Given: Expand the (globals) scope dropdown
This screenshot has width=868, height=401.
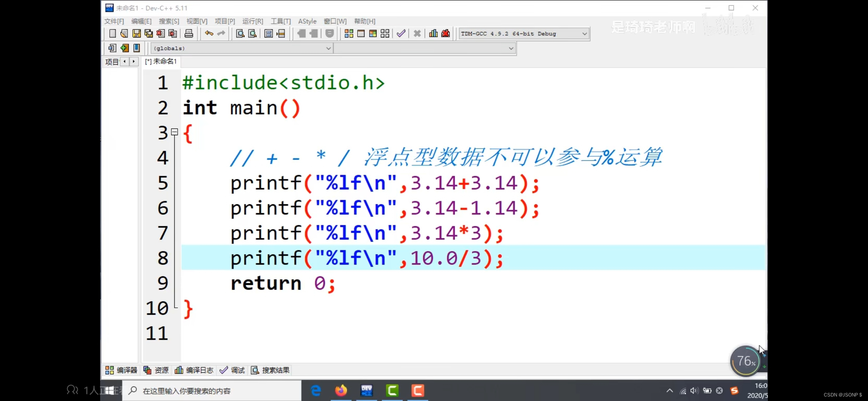Looking at the screenshot, I should click(328, 48).
